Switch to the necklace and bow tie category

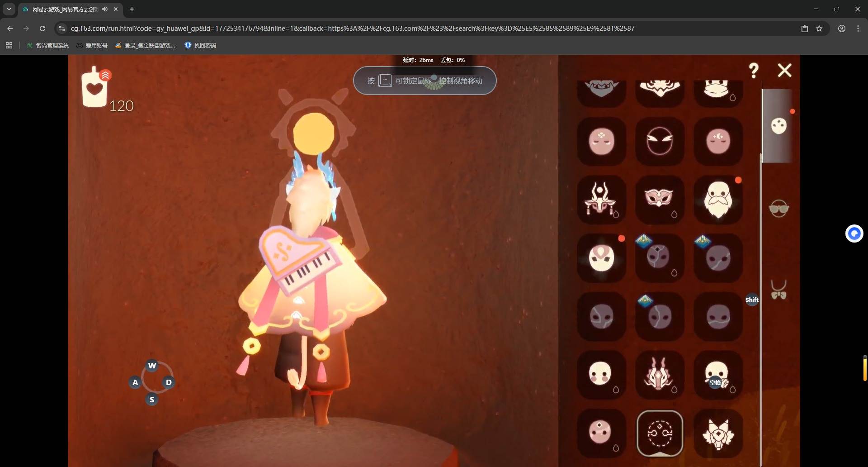(x=779, y=290)
